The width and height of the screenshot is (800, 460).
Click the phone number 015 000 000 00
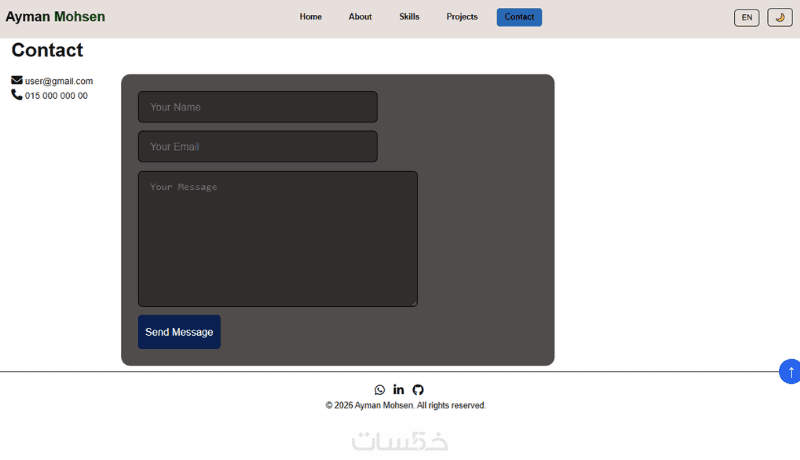click(x=56, y=96)
